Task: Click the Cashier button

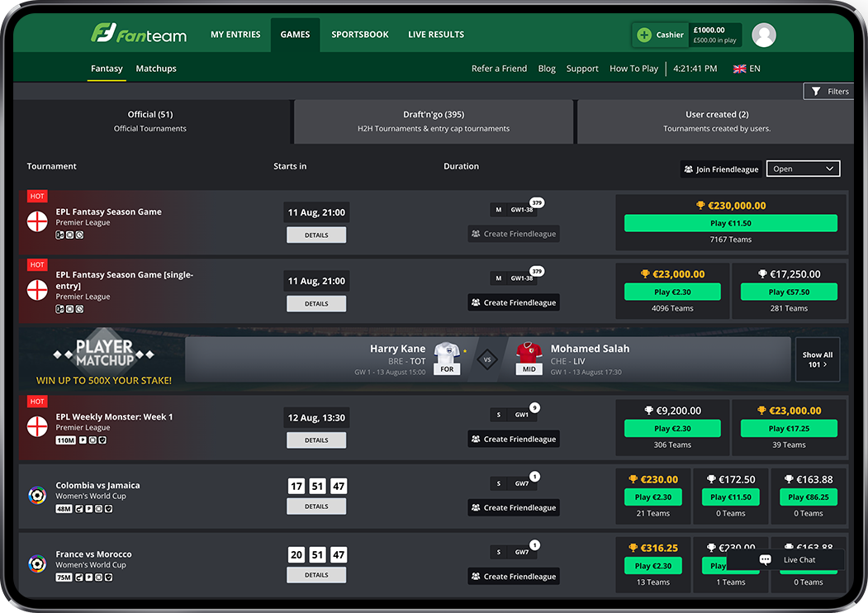Action: click(661, 35)
